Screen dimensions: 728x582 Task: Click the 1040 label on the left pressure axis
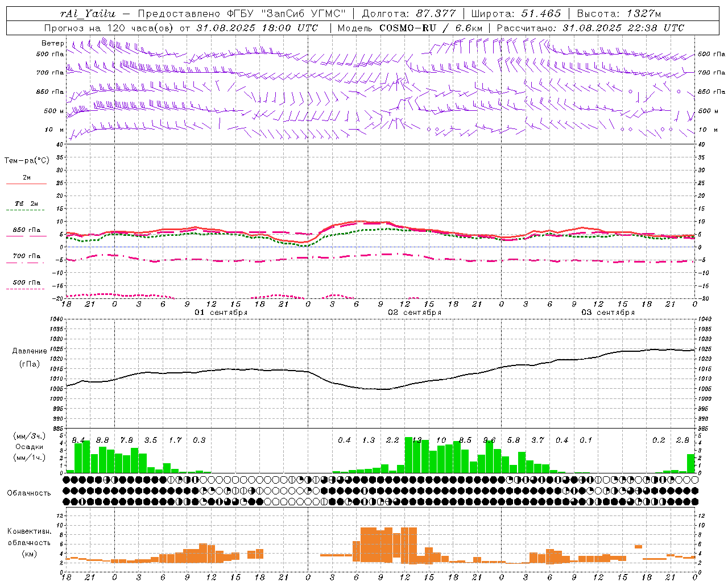coord(55,319)
